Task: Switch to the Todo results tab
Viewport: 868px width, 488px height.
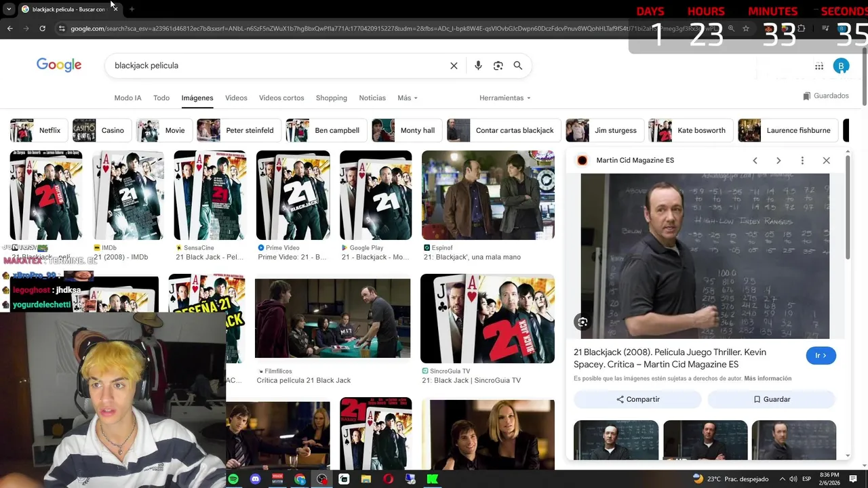Action: [161, 98]
